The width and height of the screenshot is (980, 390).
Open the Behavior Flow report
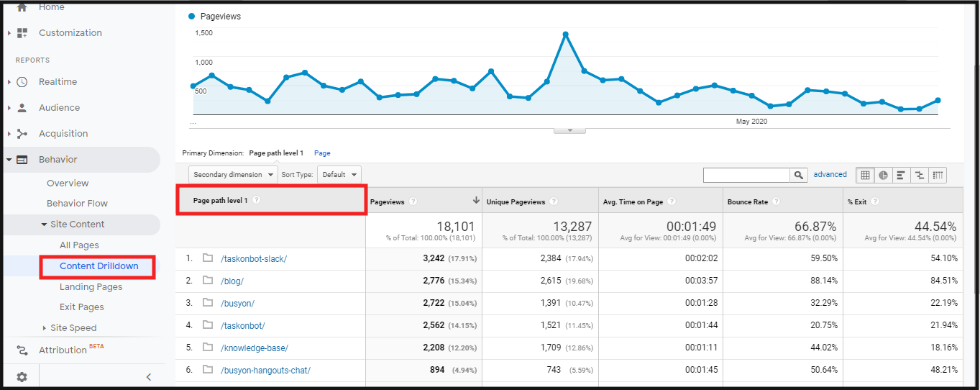pos(77,204)
